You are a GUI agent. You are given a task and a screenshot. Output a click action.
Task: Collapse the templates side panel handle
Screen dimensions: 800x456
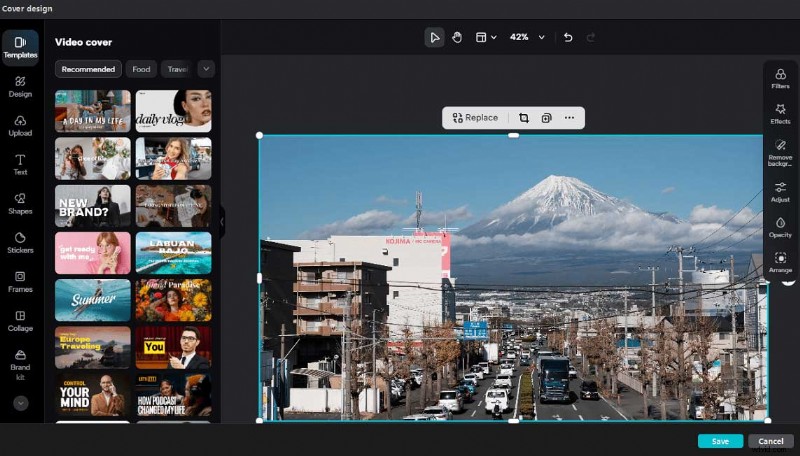pos(221,221)
